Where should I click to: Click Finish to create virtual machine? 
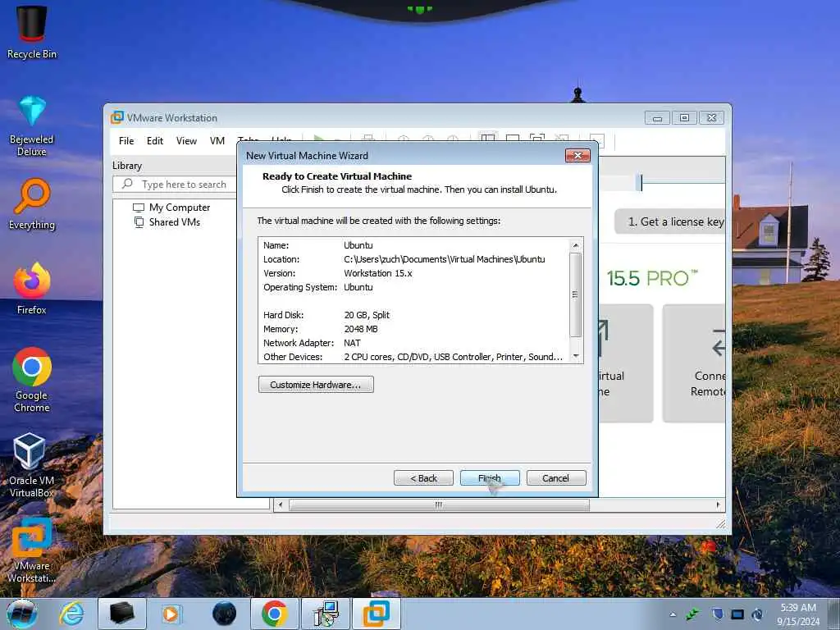tap(490, 478)
